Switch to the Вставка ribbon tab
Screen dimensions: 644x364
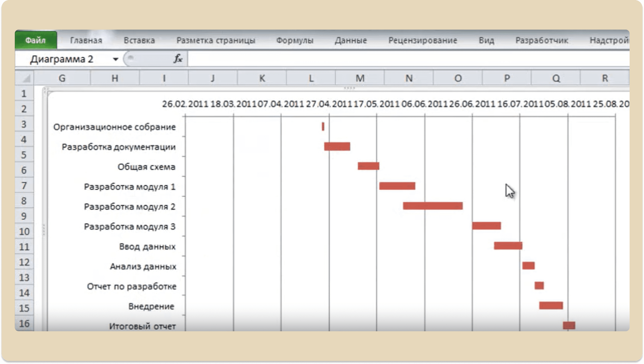[x=139, y=40]
